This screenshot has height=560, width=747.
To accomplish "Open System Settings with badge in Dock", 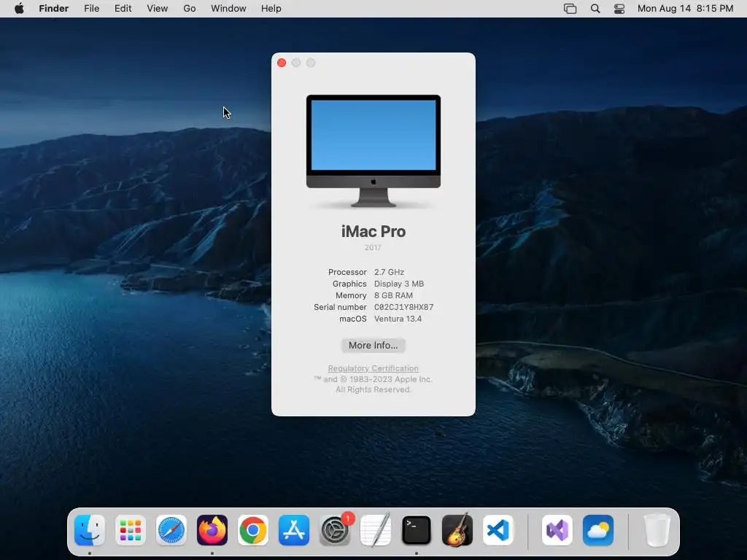I will (x=335, y=530).
